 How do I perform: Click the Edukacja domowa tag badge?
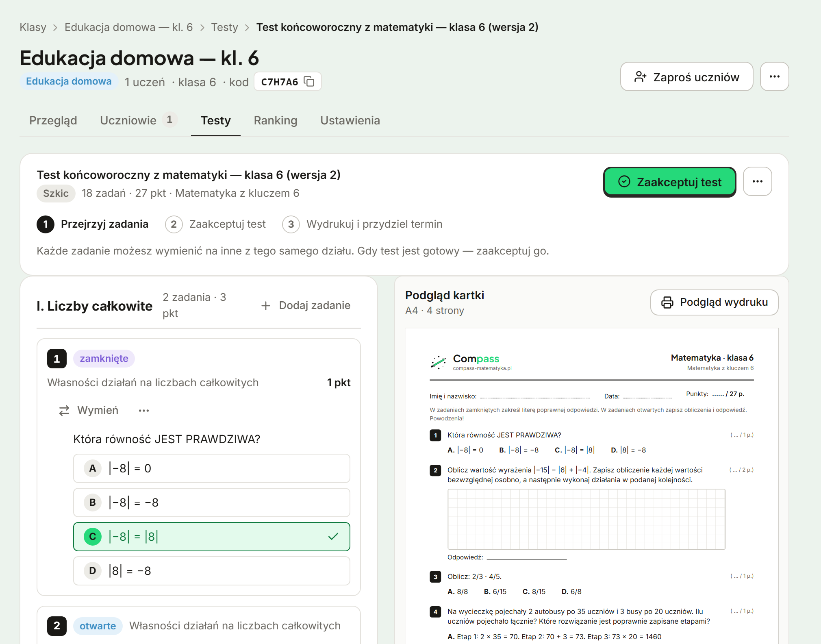tap(69, 81)
